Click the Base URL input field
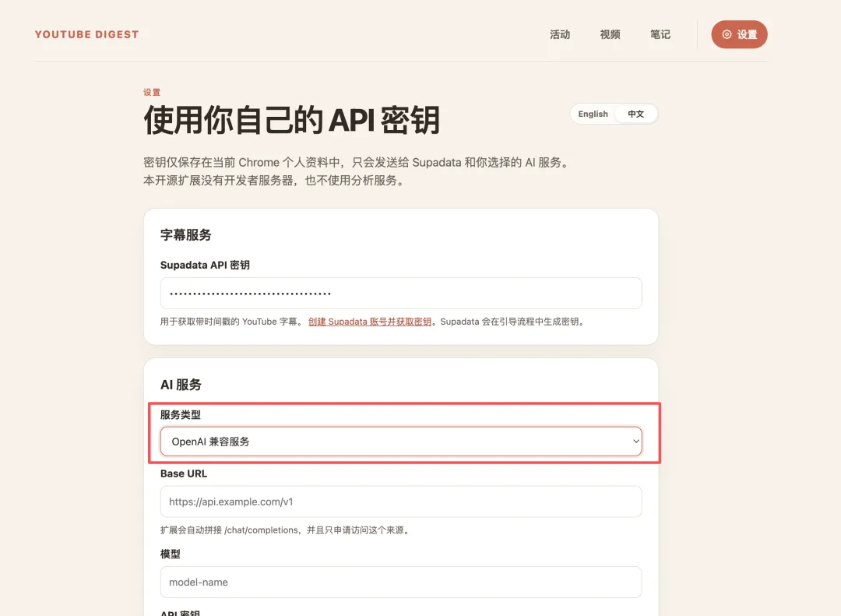 pos(401,502)
